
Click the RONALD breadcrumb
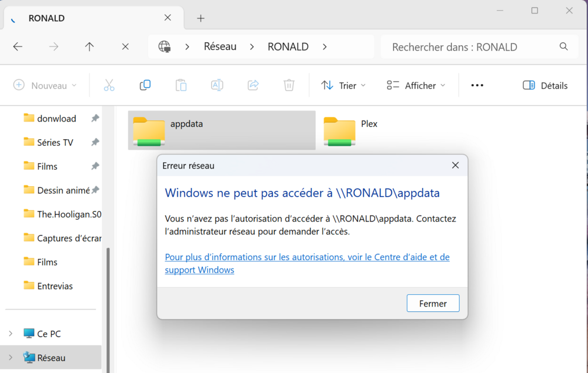coord(288,46)
